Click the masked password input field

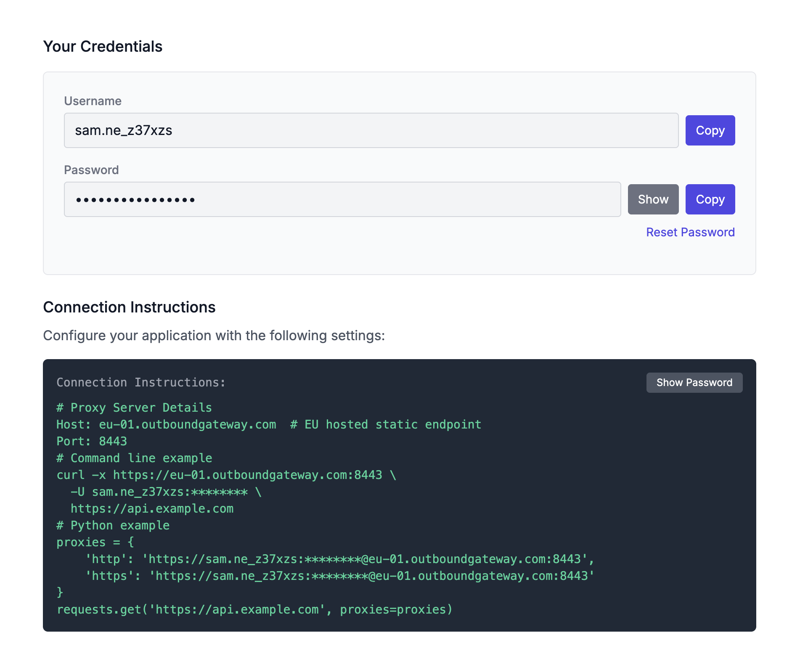point(342,199)
